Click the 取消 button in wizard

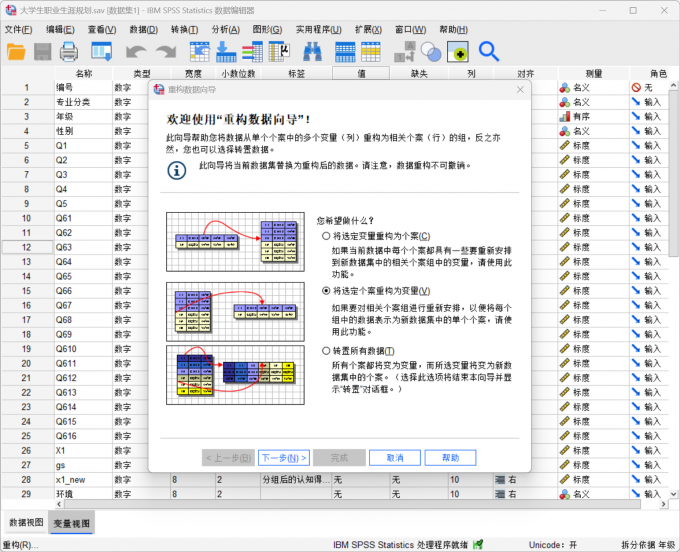[395, 458]
